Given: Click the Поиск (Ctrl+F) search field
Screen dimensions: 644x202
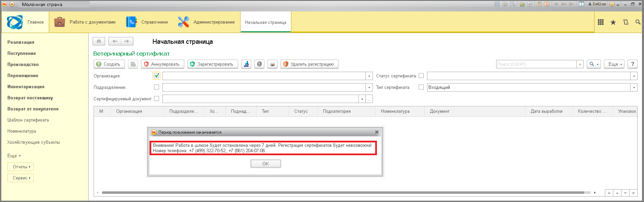Looking at the screenshot, I should point(536,64).
